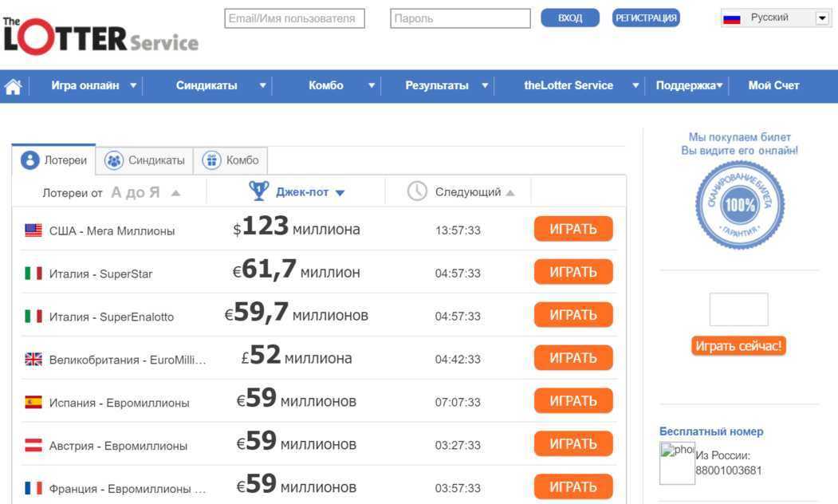Go to the home page icon
Screen dimensions: 838x504
pyautogui.click(x=13, y=86)
